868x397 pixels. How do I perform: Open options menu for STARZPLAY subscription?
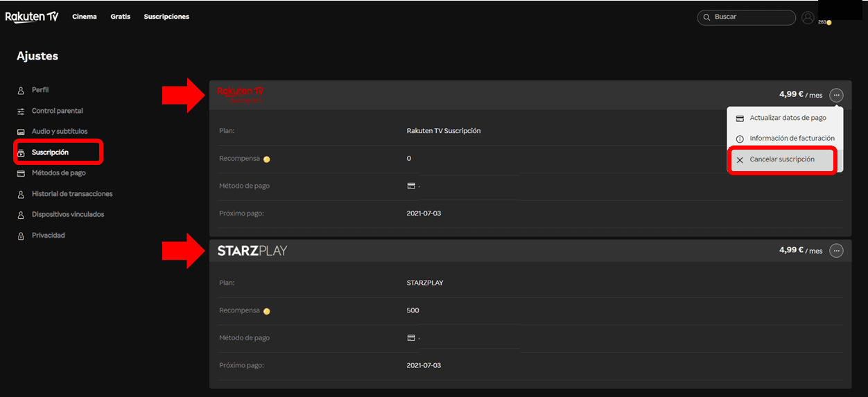pyautogui.click(x=837, y=251)
